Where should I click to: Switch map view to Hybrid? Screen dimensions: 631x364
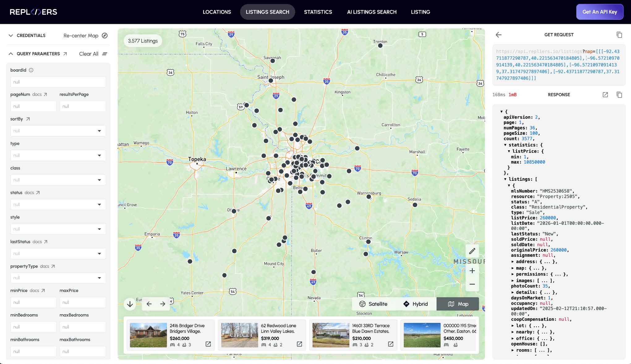[416, 304]
